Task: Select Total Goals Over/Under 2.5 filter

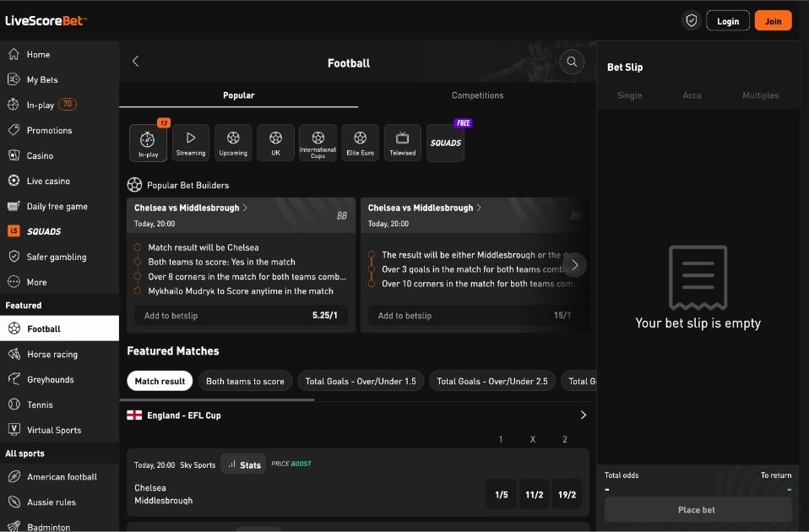Action: [492, 382]
